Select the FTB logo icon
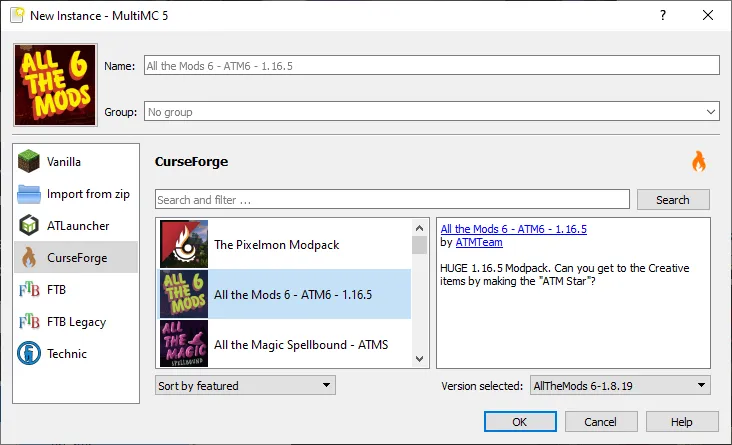 29,290
